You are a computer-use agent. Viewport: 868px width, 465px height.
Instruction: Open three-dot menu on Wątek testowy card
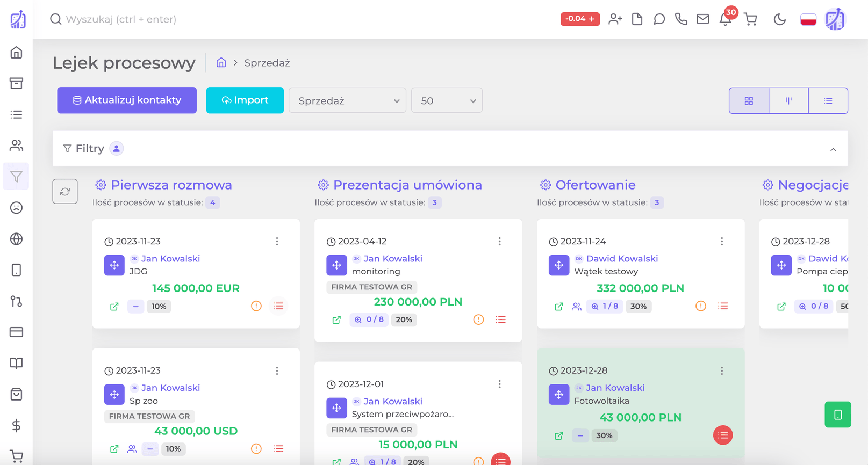[x=722, y=242]
